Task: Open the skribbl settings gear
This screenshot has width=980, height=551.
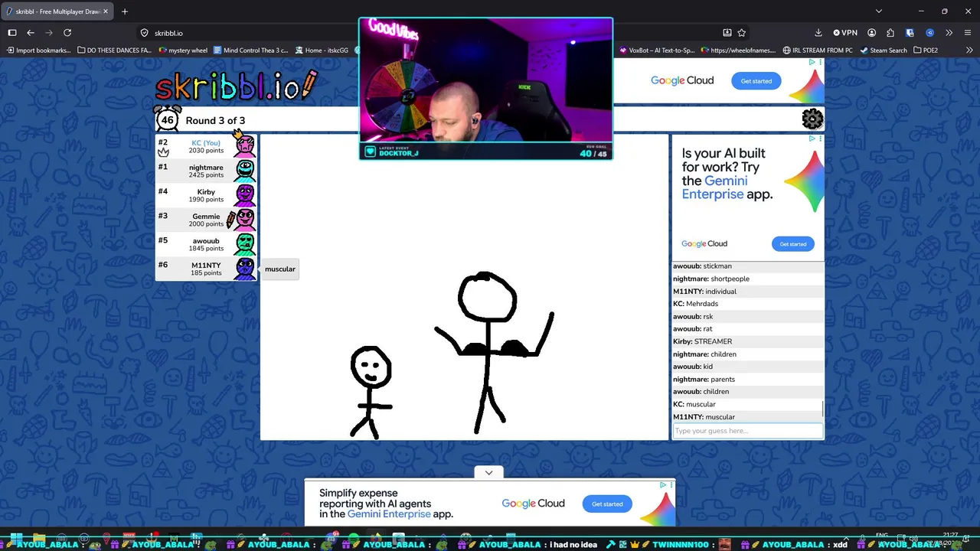Action: point(812,119)
